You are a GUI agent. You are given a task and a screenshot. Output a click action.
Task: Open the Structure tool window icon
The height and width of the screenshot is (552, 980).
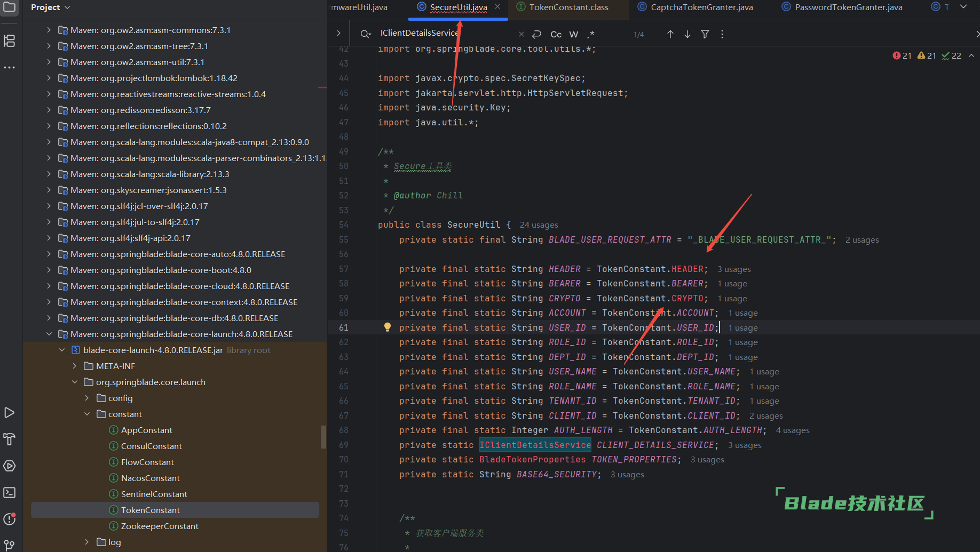tap(9, 41)
